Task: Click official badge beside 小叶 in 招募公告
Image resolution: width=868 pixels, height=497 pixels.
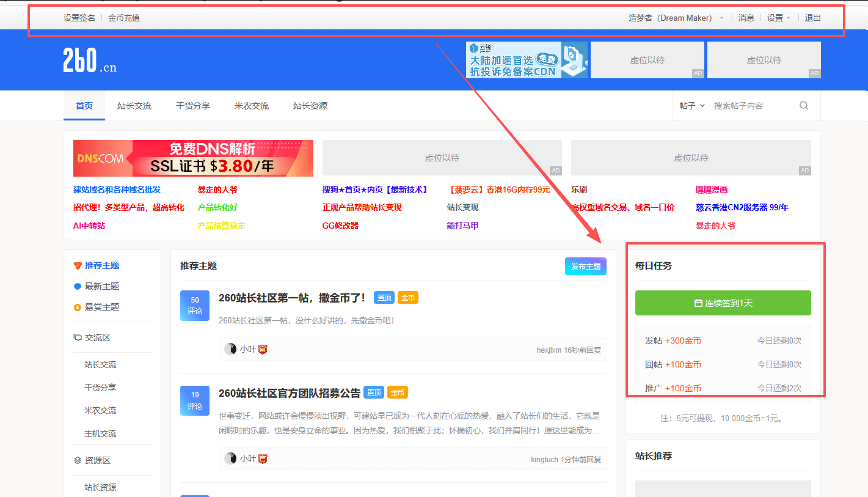Action: (263, 458)
